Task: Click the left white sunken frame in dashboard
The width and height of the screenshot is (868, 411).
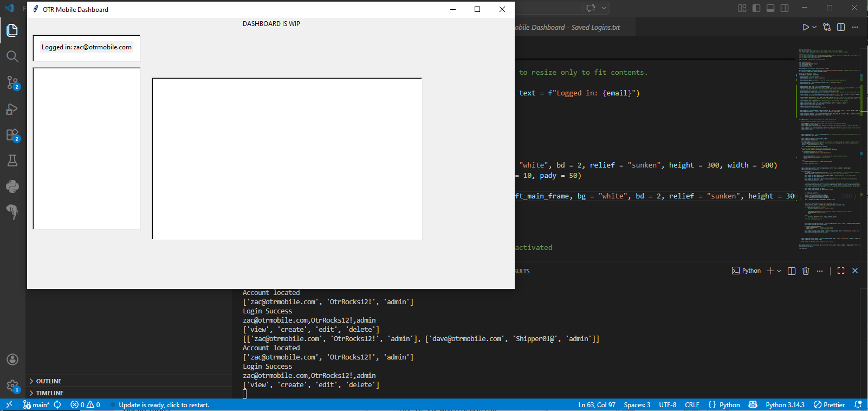Action: tap(87, 149)
